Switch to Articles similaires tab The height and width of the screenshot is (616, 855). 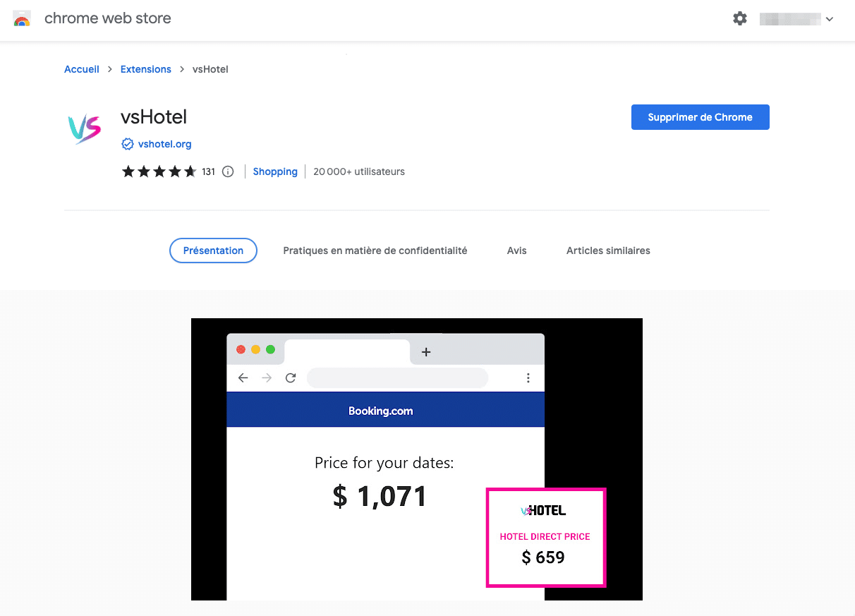[x=608, y=250]
